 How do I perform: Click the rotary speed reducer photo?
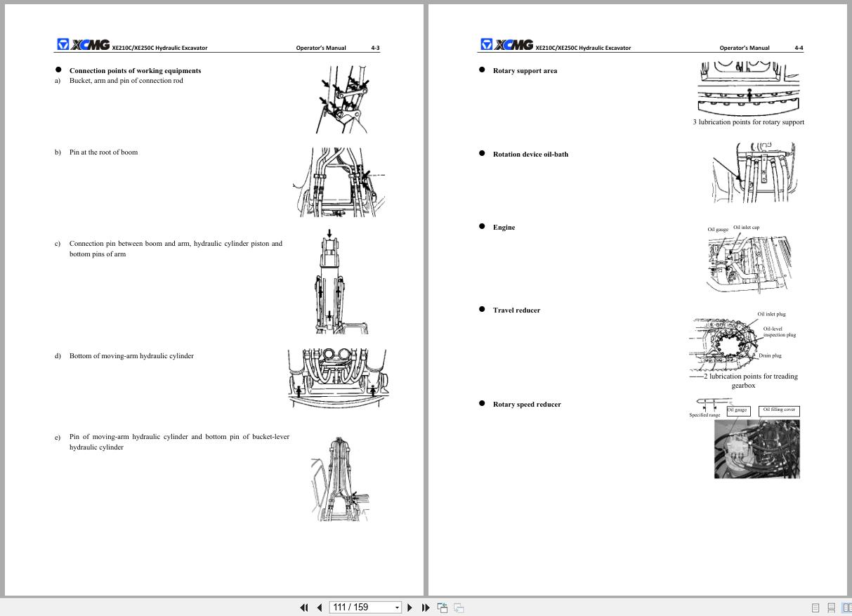click(x=757, y=449)
